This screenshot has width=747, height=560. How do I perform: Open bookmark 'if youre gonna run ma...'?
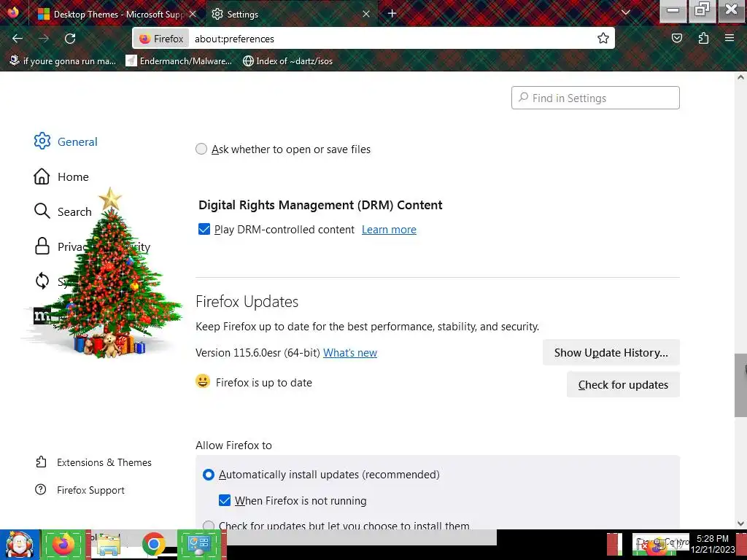tap(63, 61)
